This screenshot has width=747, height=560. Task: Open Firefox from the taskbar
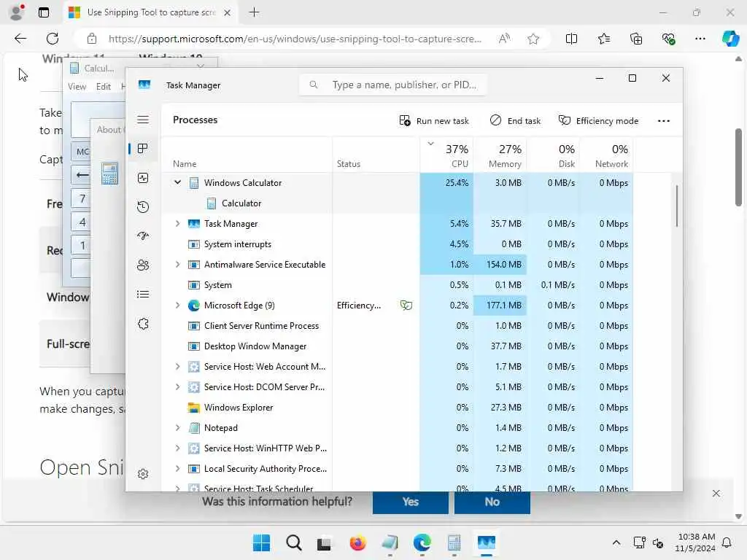357,542
